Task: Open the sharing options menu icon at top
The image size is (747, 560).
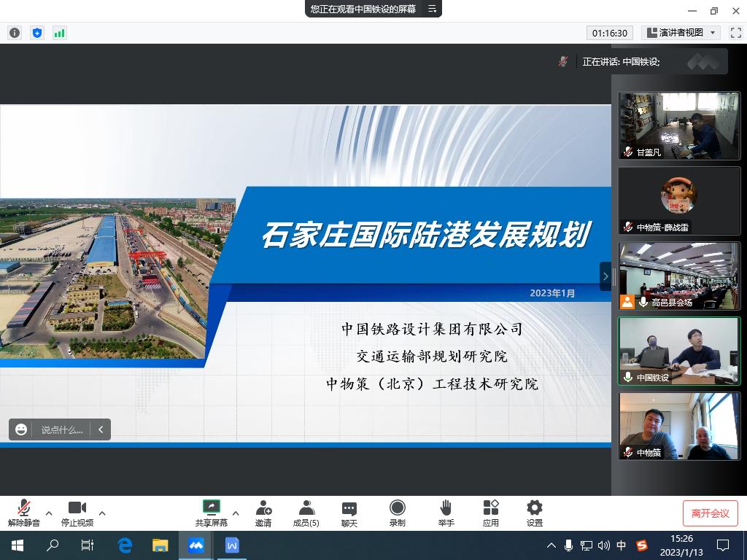Action: (x=432, y=9)
